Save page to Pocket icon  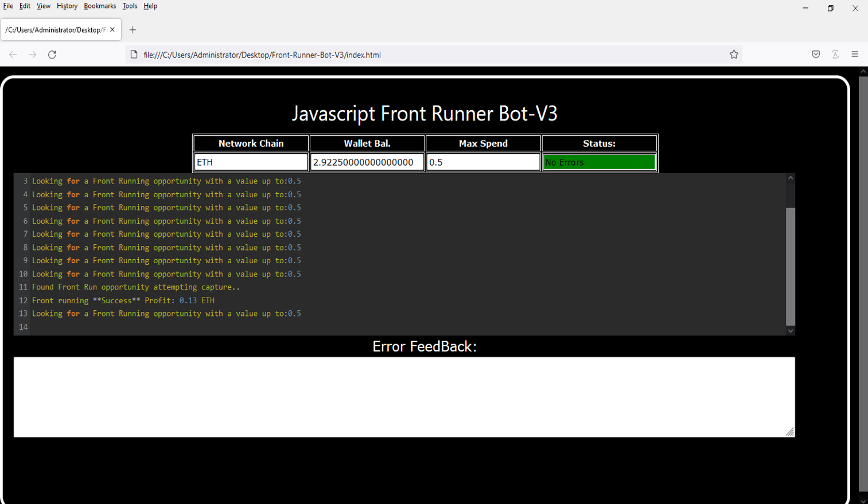tap(816, 54)
